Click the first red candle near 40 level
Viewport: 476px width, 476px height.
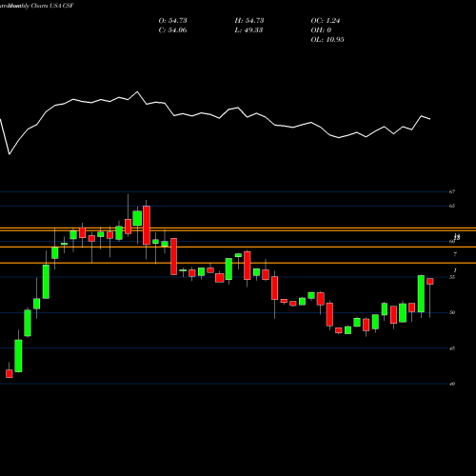coord(10,373)
